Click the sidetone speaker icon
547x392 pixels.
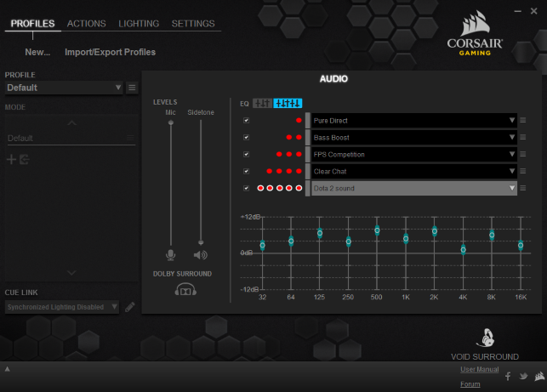tap(201, 255)
